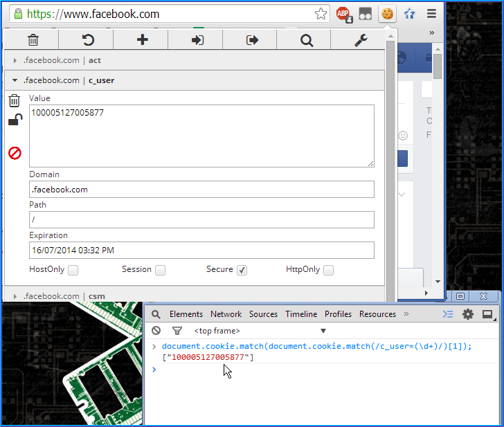
Task: Click the restore window button of background window
Action: click(460, 296)
